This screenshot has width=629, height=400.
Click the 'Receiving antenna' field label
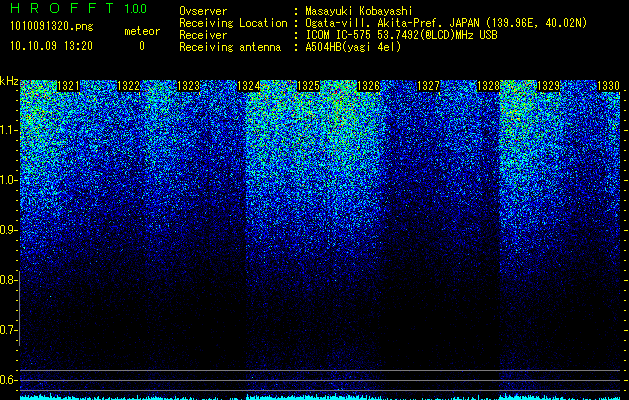(x=230, y=47)
